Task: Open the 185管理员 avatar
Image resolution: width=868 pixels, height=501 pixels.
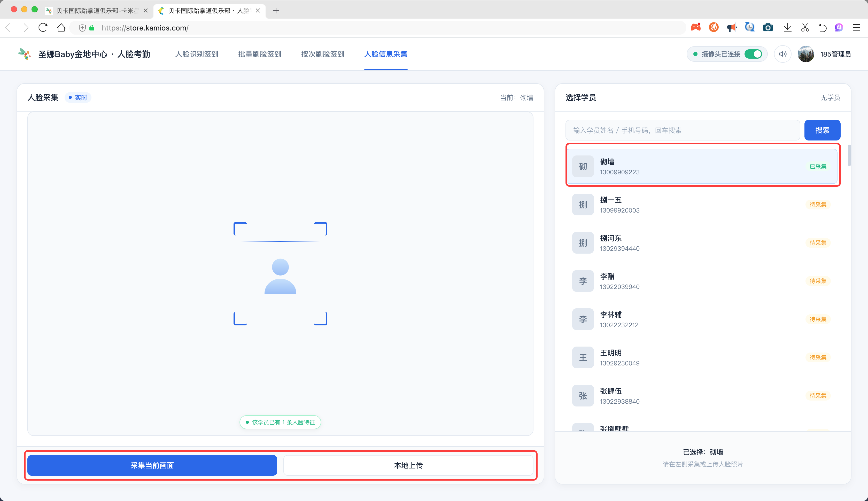Action: coord(806,54)
